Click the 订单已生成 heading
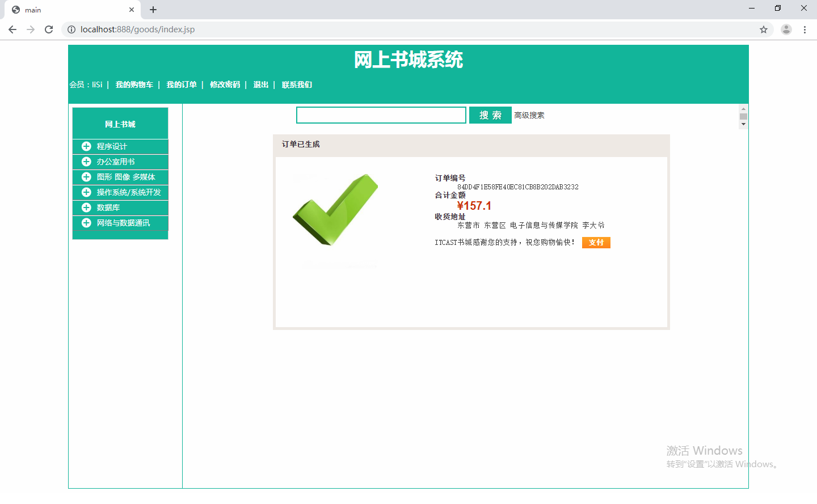817x504 pixels. pos(301,144)
